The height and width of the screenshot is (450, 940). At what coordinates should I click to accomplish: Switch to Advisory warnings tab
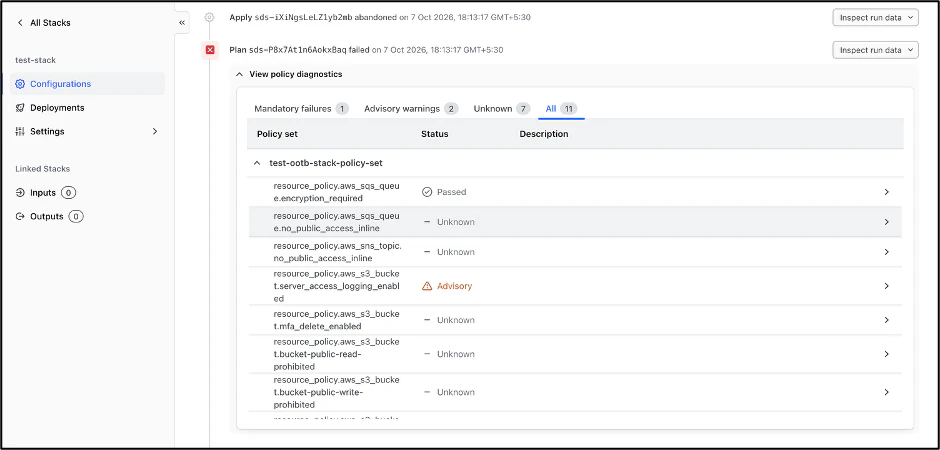pyautogui.click(x=411, y=108)
